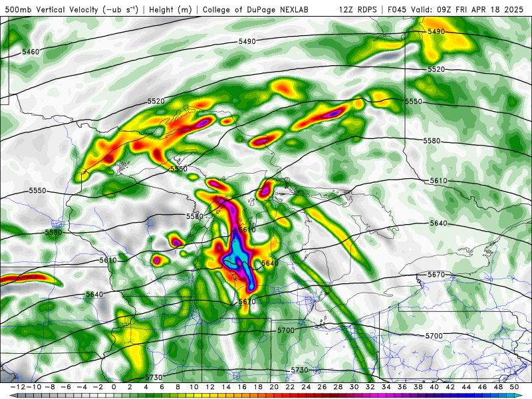Click the 18 color scale label
Image resolution: width=532 pixels, height=399 pixels.
[x=258, y=387]
